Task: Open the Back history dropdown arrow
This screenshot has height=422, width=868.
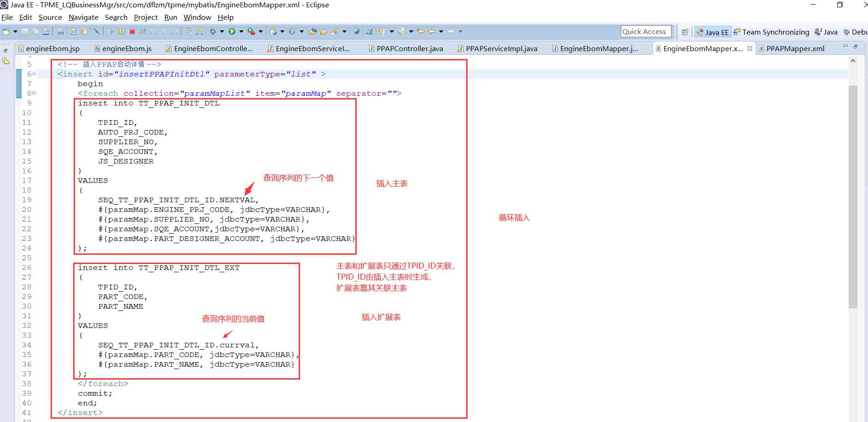Action: pyautogui.click(x=441, y=31)
